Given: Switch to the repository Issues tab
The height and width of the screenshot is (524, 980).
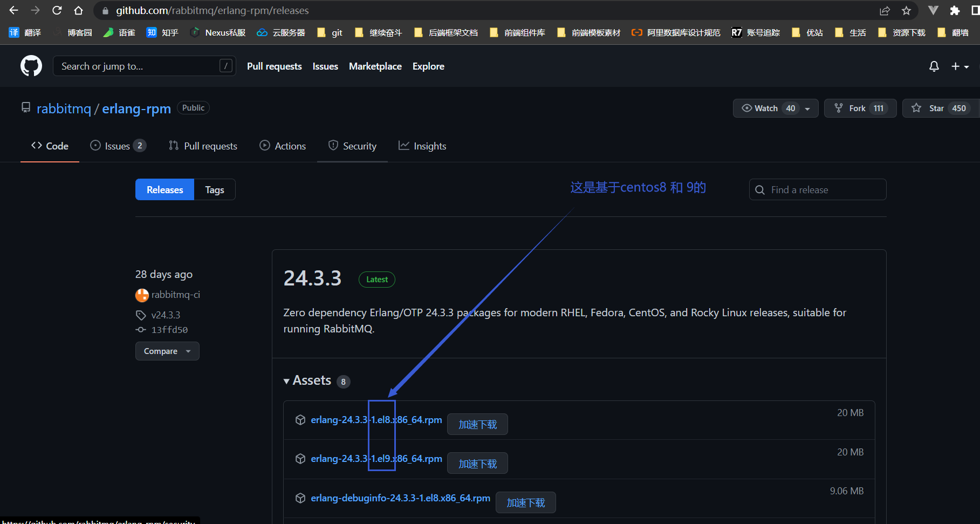Looking at the screenshot, I should tap(118, 146).
